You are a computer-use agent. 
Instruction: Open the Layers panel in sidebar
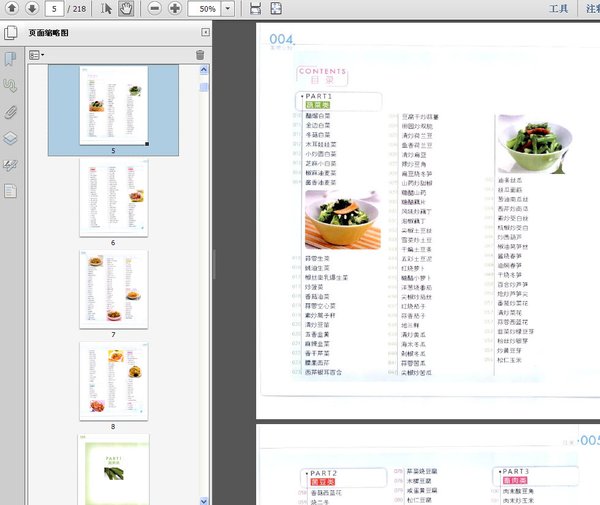pos(10,138)
